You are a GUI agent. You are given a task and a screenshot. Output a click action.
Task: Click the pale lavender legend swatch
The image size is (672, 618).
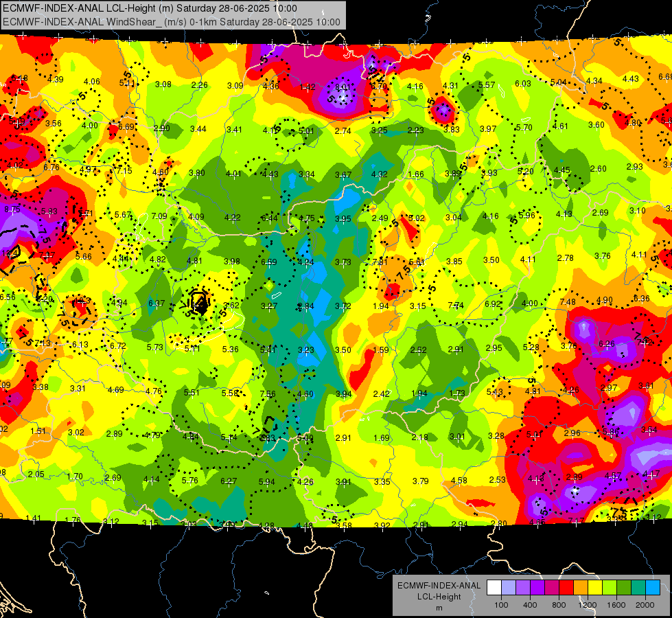[x=509, y=588]
